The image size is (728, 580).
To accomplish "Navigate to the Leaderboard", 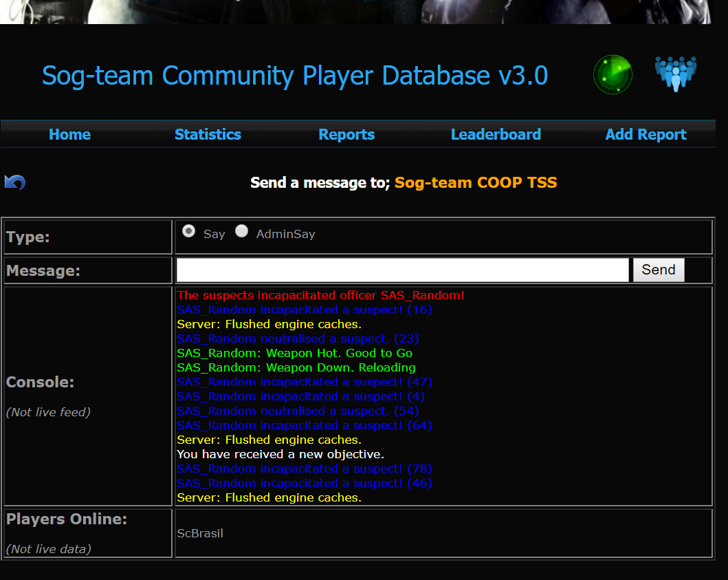I will coord(496,134).
